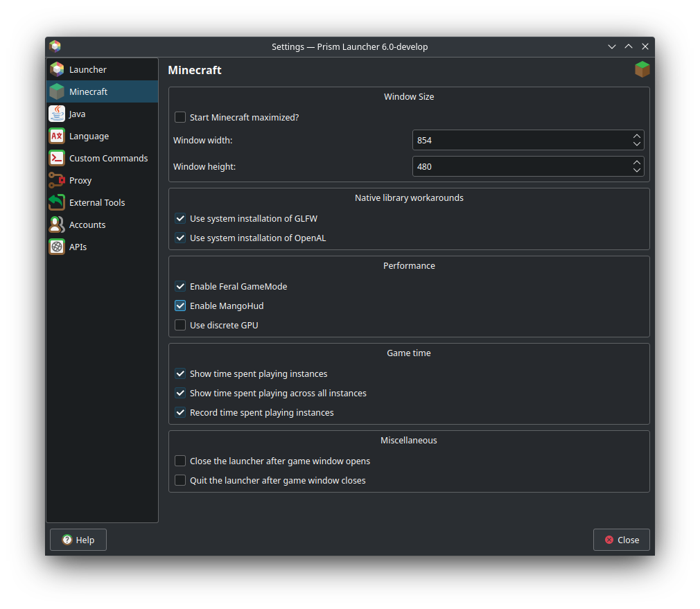Image resolution: width=700 pixels, height=609 pixels.
Task: Click the Minecraft block icon beside page header
Action: click(642, 69)
